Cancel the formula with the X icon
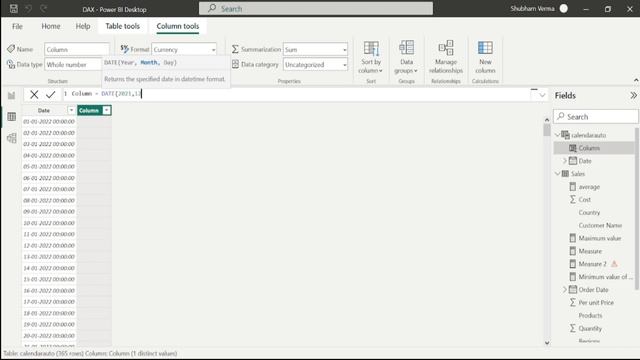Screen dimensions: 640x360 (x=34, y=95)
